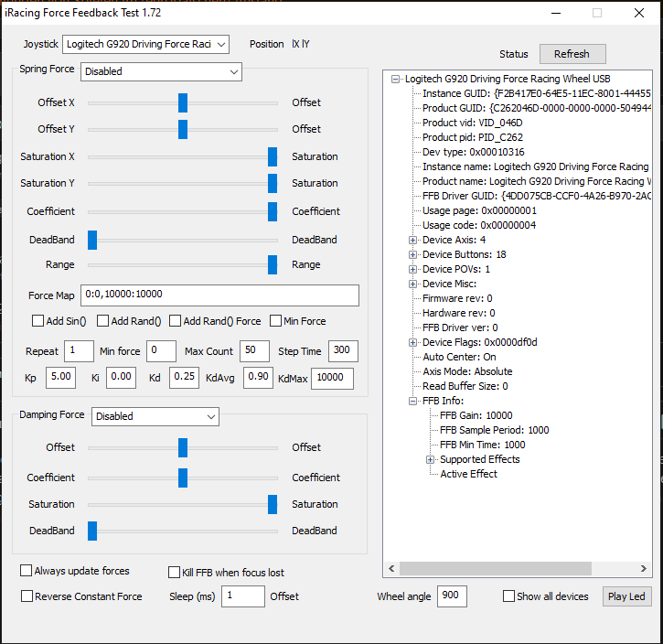Select the Firmware rev: 0 row
Screen dimensions: 663x644
coord(457,298)
